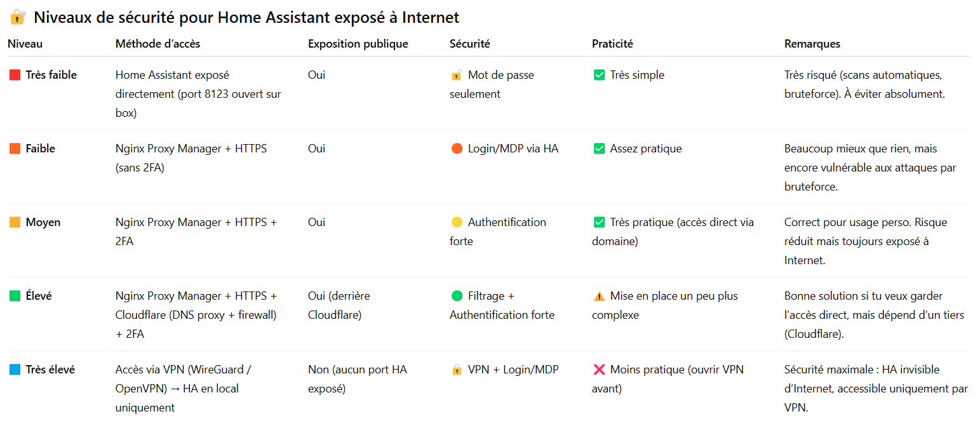Click the red cross beside Moins pratique
The height and width of the screenshot is (421, 980).
(598, 370)
